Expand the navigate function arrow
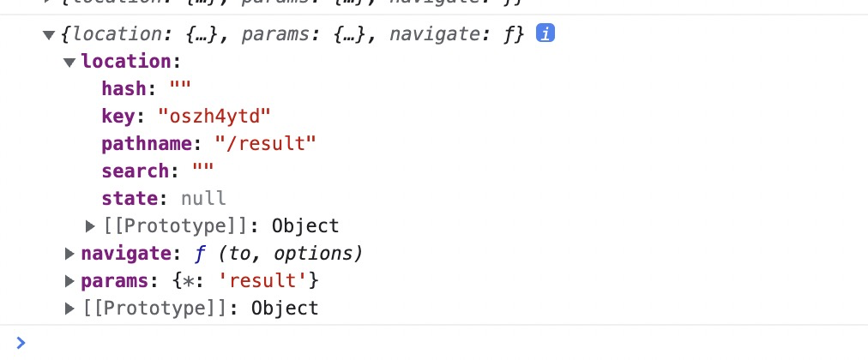Screen dimensions: 868x360 point(69,254)
